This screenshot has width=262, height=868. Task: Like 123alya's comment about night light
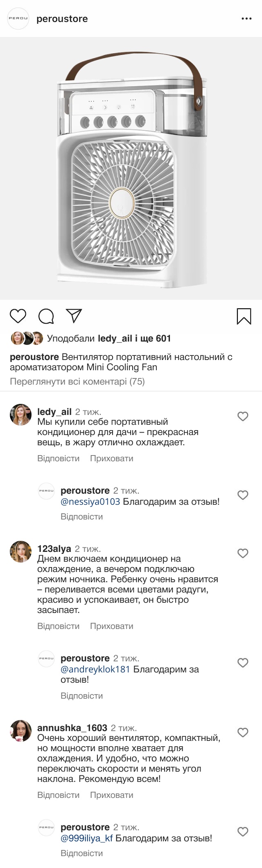point(243,554)
